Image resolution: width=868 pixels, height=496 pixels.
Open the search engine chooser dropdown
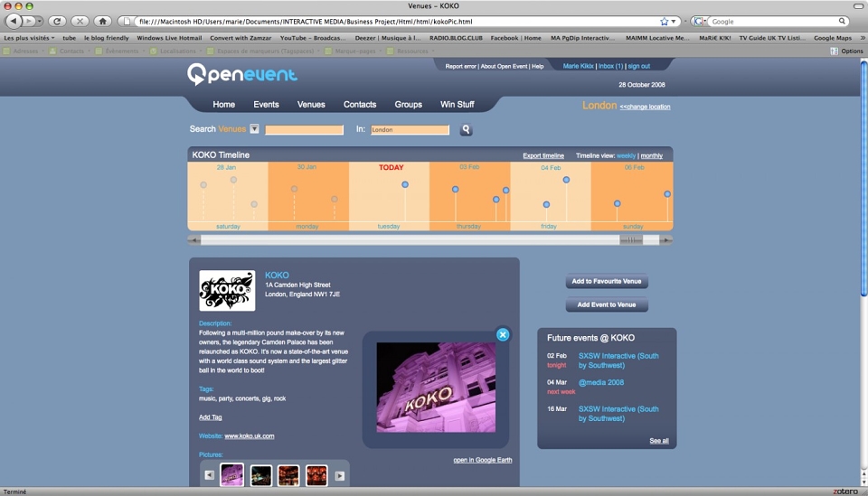tap(700, 21)
